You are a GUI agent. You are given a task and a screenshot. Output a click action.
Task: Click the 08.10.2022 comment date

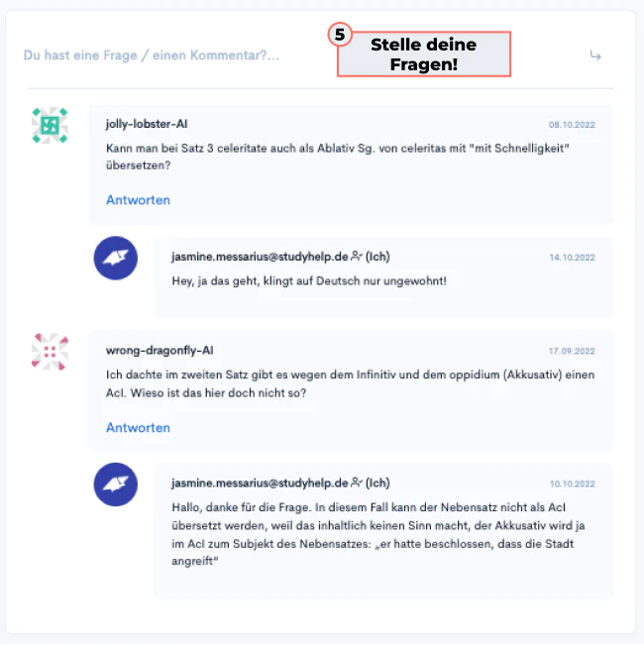point(572,125)
